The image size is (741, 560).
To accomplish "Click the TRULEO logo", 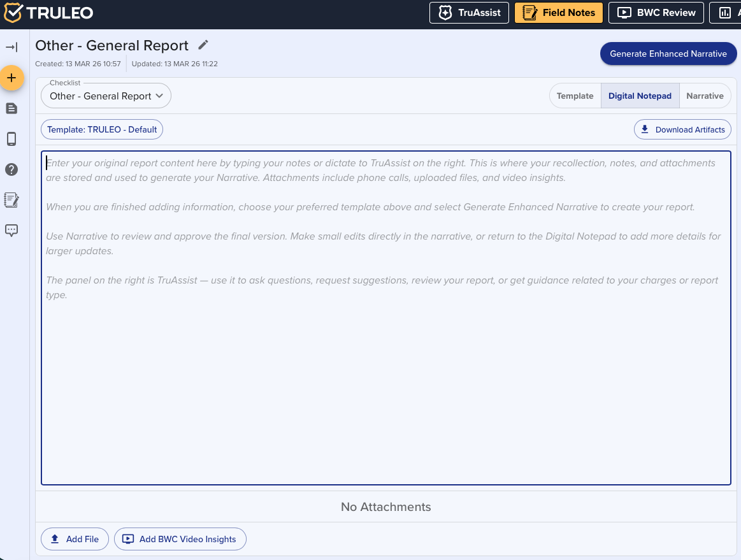I will click(48, 13).
